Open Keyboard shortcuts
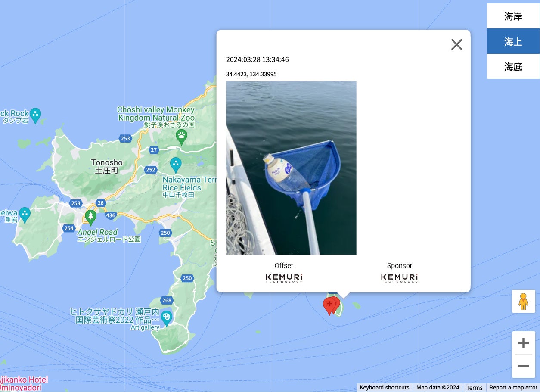 pyautogui.click(x=385, y=388)
